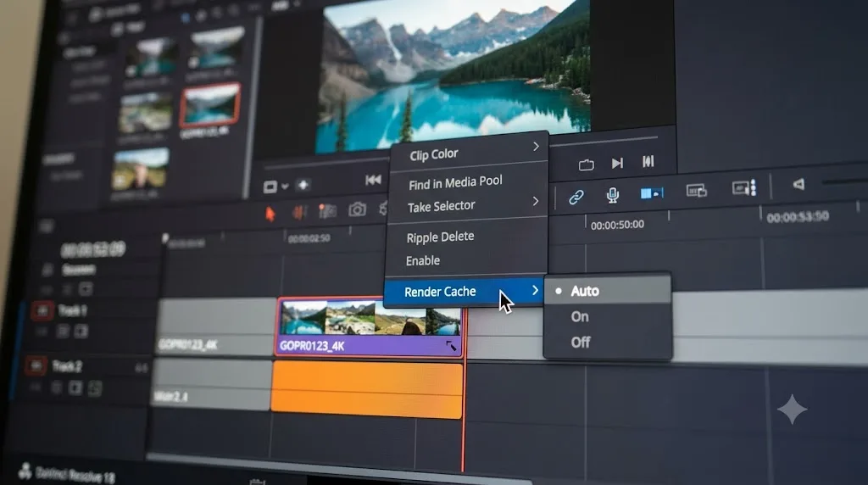Click the viewer overlay mode icon
868x485 pixels.
tap(270, 187)
